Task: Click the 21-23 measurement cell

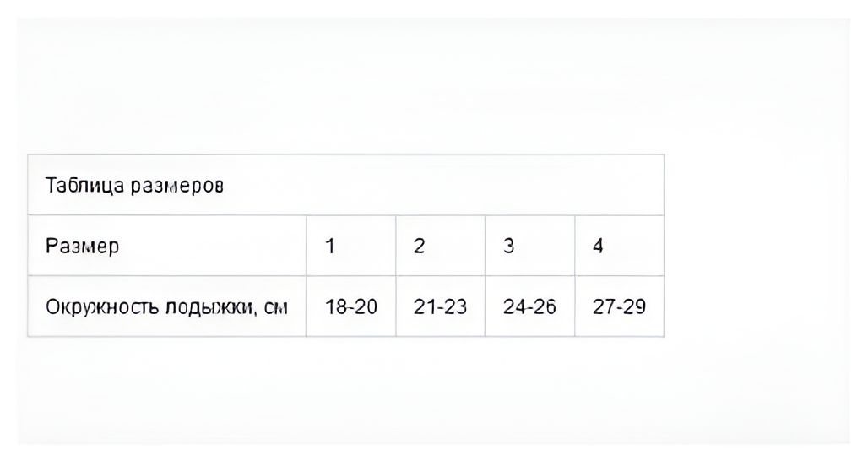Action: tap(440, 307)
